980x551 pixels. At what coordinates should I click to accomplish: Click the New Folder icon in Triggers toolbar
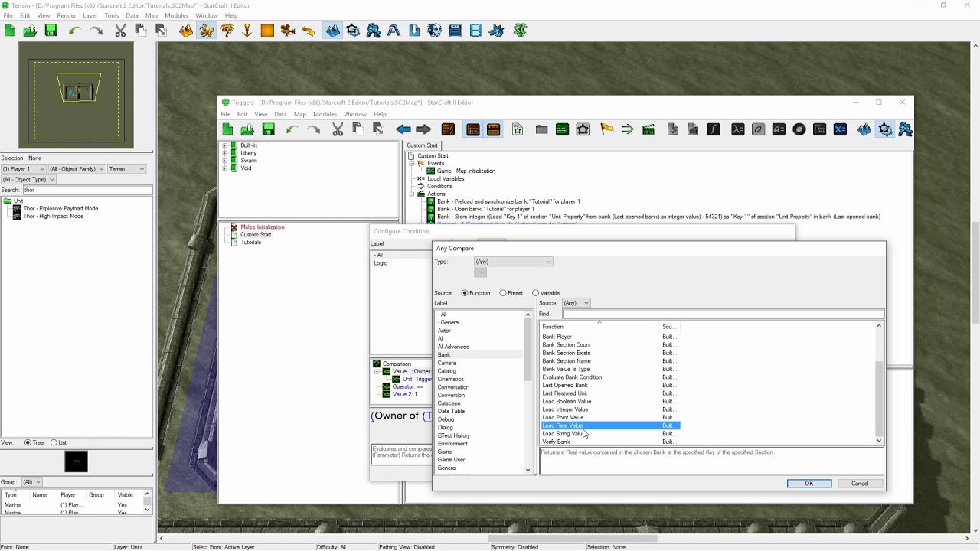(541, 129)
